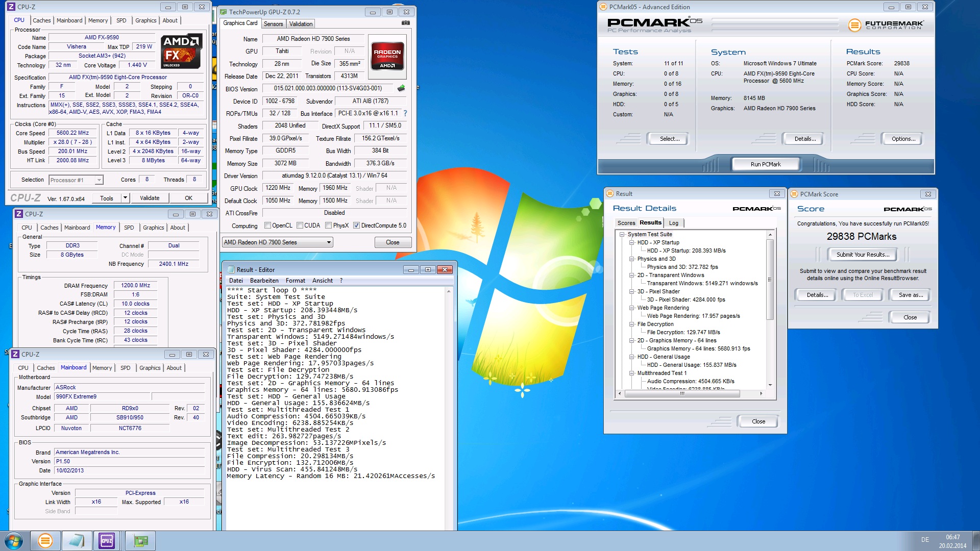This screenshot has width=980, height=551.
Task: Click the GPU-Z BIOS save chip icon
Action: (x=401, y=88)
